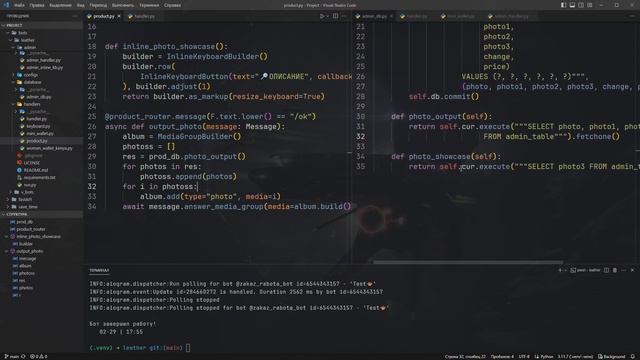Open the Терминал menu

[x=149, y=5]
